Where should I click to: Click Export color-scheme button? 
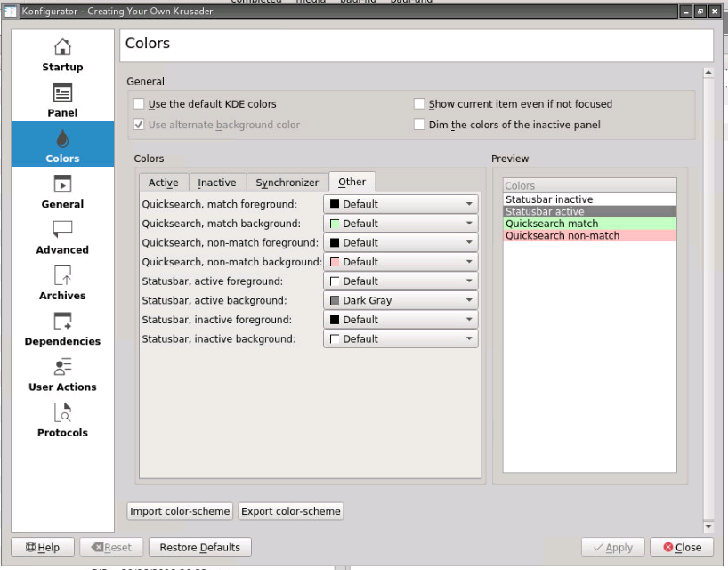point(291,511)
